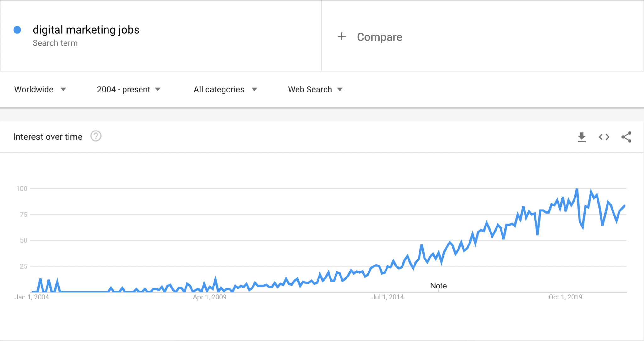Click the Jan 1, 2004 axis label
The height and width of the screenshot is (341, 644).
pyautogui.click(x=32, y=297)
